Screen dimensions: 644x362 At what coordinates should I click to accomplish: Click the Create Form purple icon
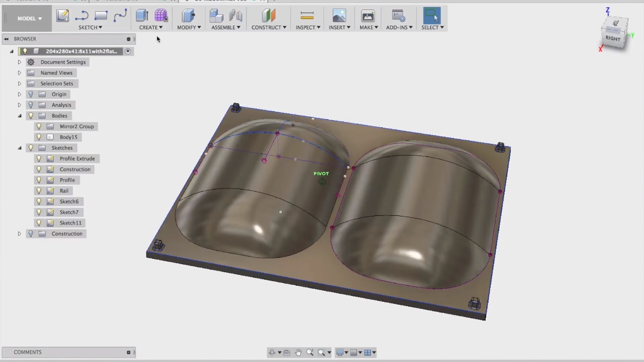[161, 16]
